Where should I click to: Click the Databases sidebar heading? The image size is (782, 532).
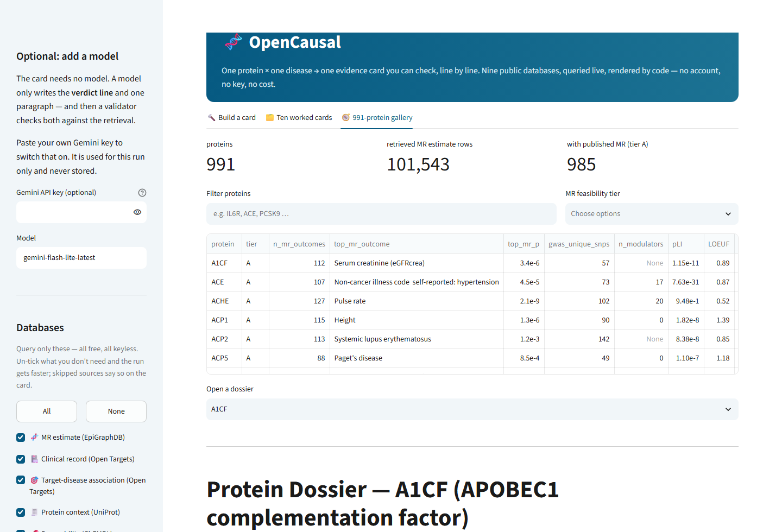pyautogui.click(x=40, y=328)
